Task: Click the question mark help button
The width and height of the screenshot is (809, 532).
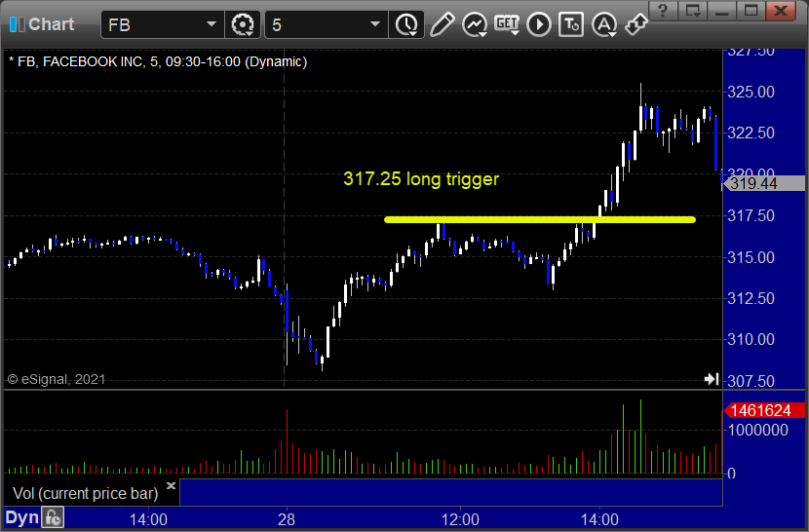Action: (663, 11)
